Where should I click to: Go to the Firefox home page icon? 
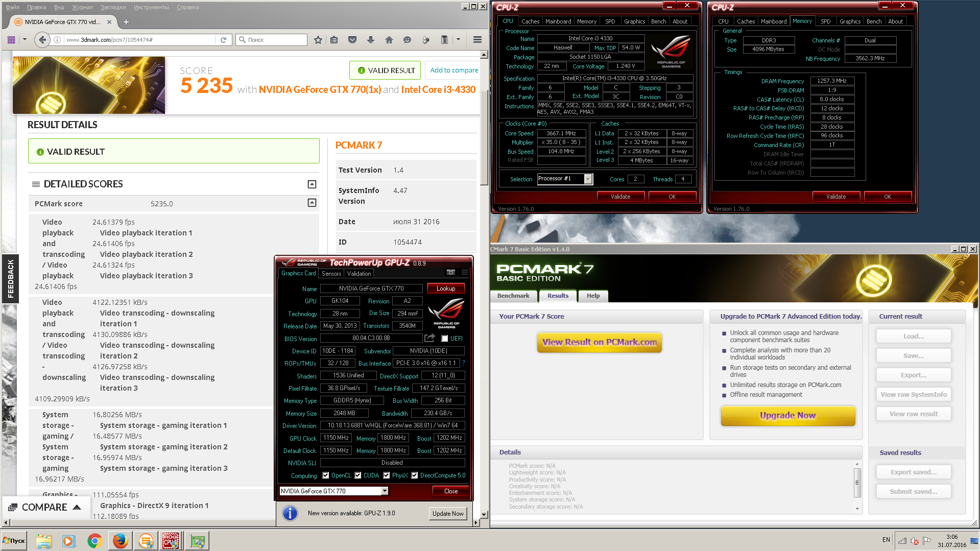pos(389,40)
